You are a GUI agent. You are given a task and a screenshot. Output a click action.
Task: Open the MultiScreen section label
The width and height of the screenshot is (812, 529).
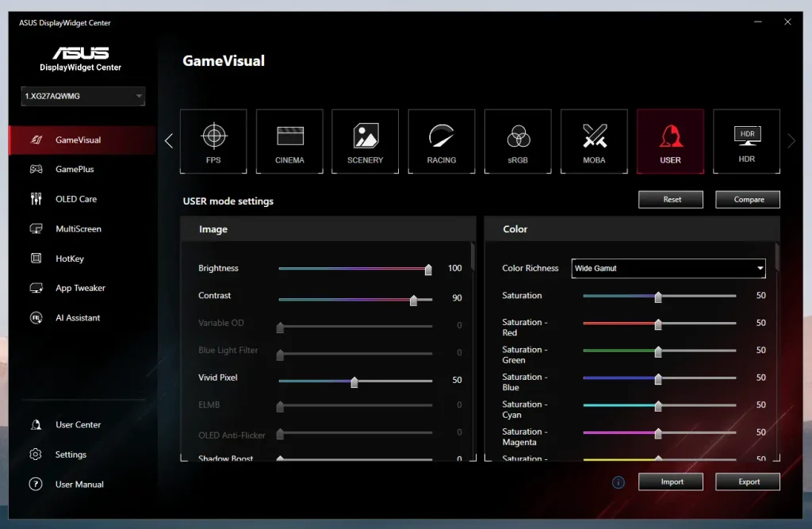(79, 228)
